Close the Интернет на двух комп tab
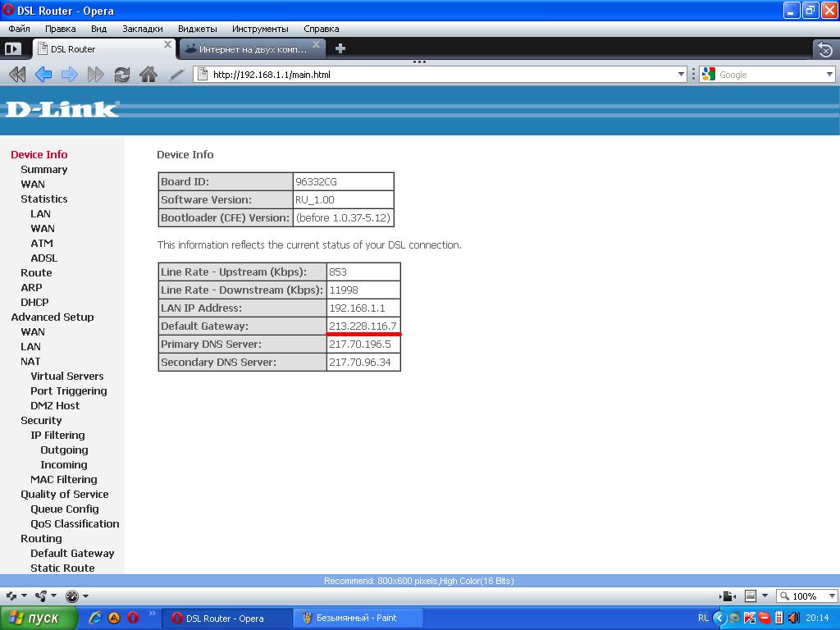The width and height of the screenshot is (840, 630). [316, 44]
